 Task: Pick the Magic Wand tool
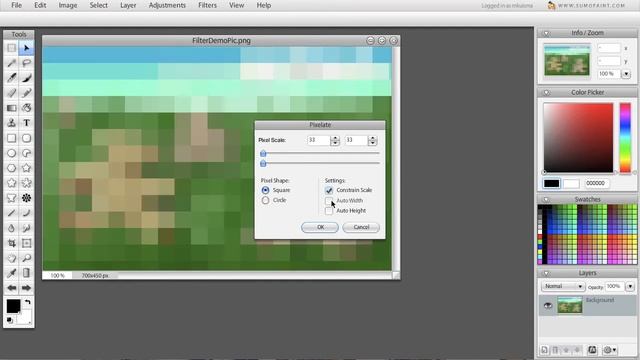tap(11, 63)
